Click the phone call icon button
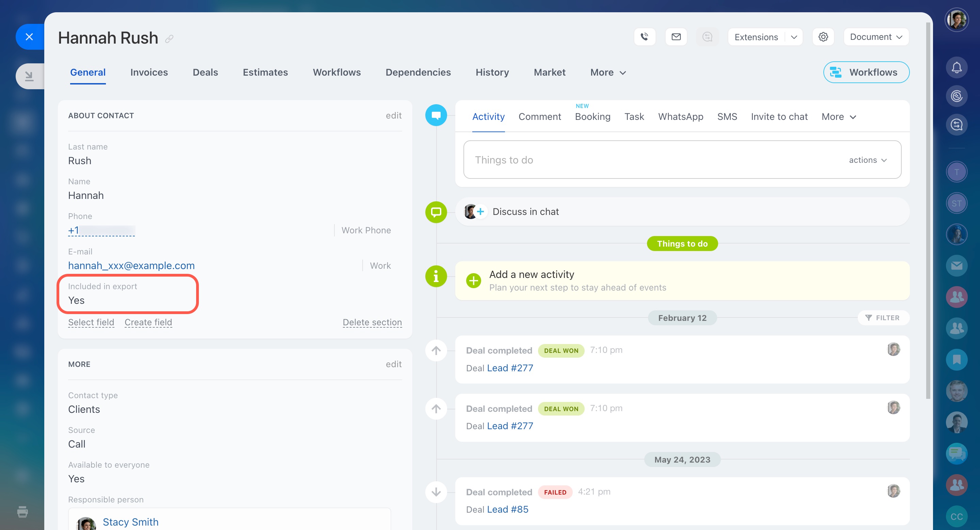Screen dimensions: 980x530 point(645,37)
